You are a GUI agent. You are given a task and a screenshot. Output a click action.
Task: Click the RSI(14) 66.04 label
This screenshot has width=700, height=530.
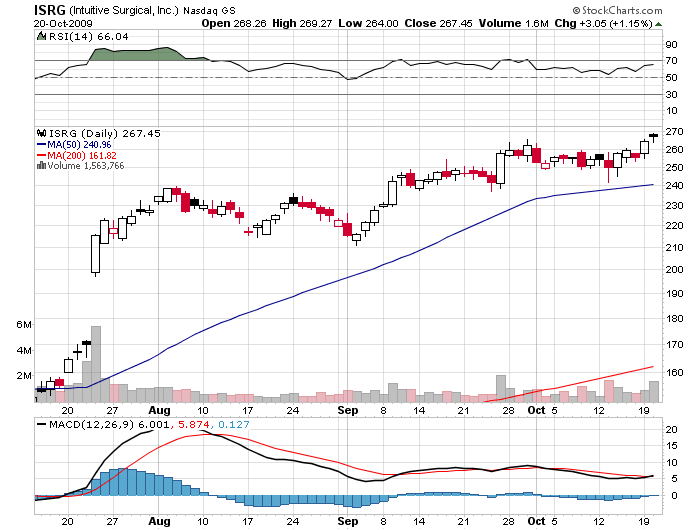[88, 37]
